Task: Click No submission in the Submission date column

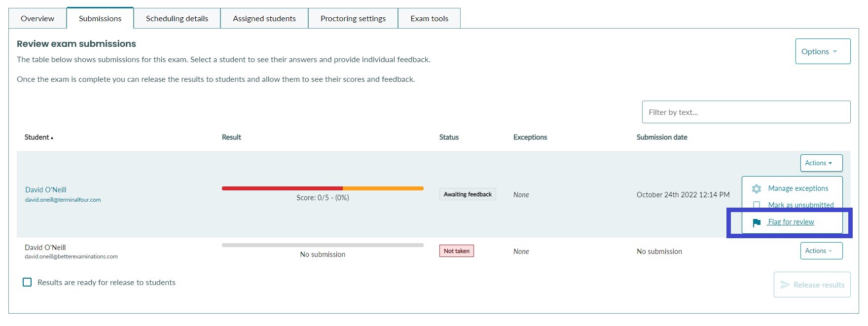Action: click(659, 252)
